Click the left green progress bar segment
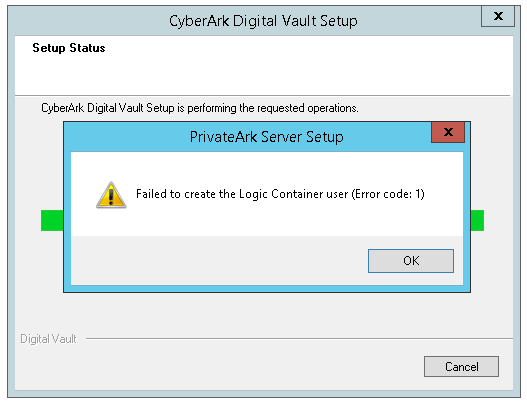This screenshot has height=406, width=527. [x=52, y=220]
